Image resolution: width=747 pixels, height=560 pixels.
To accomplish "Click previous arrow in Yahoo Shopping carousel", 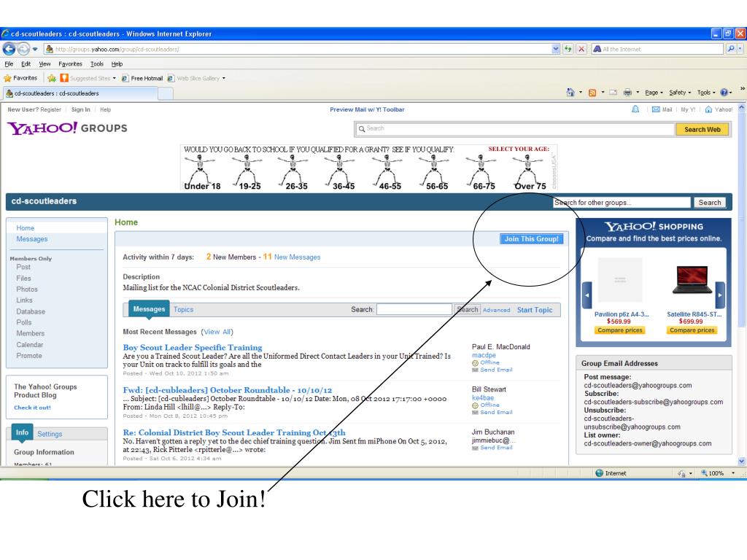I will [x=587, y=295].
